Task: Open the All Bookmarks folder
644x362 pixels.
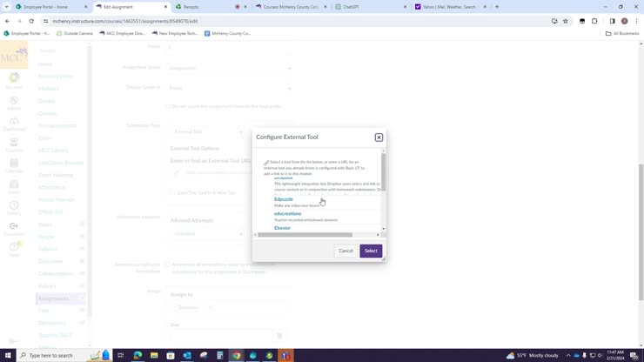Action: click(x=622, y=33)
